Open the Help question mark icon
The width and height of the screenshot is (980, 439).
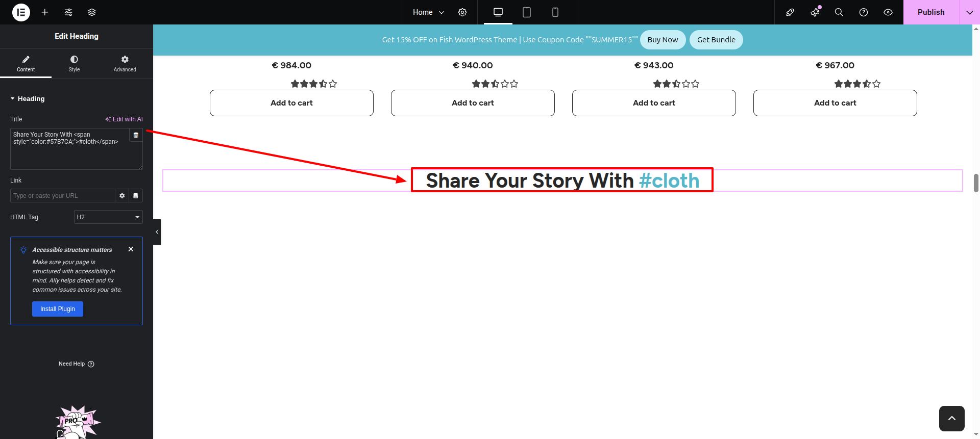point(864,12)
